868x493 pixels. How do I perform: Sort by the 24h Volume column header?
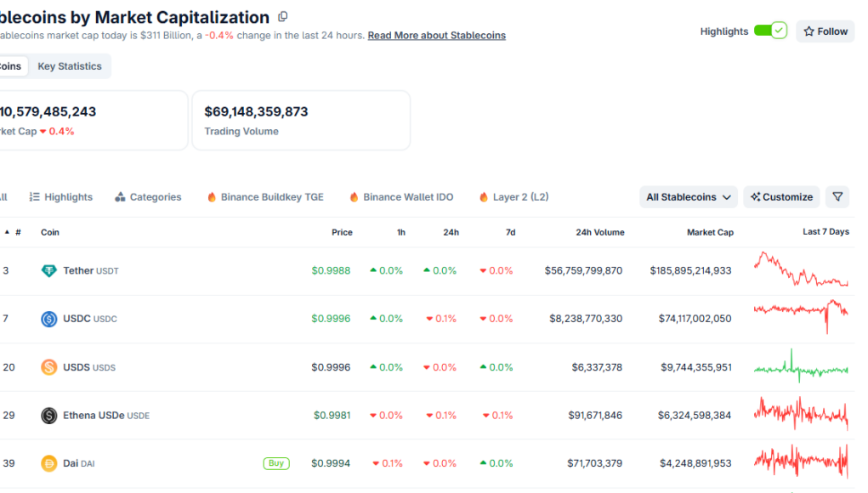tap(599, 232)
